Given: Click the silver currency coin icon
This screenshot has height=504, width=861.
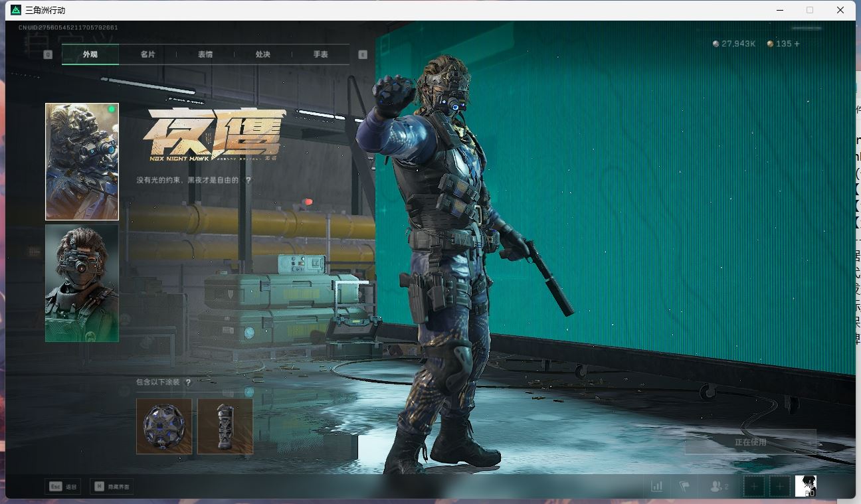Looking at the screenshot, I should (716, 44).
